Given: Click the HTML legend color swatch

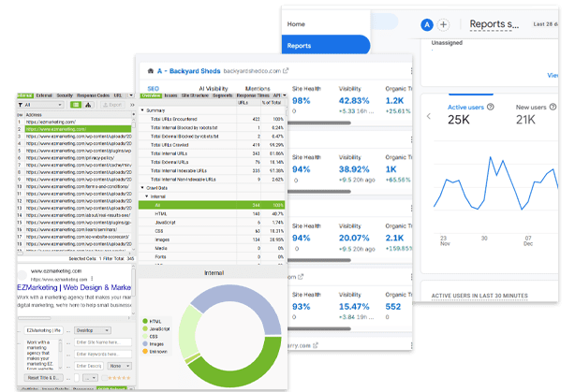Looking at the screenshot, I should (145, 321).
